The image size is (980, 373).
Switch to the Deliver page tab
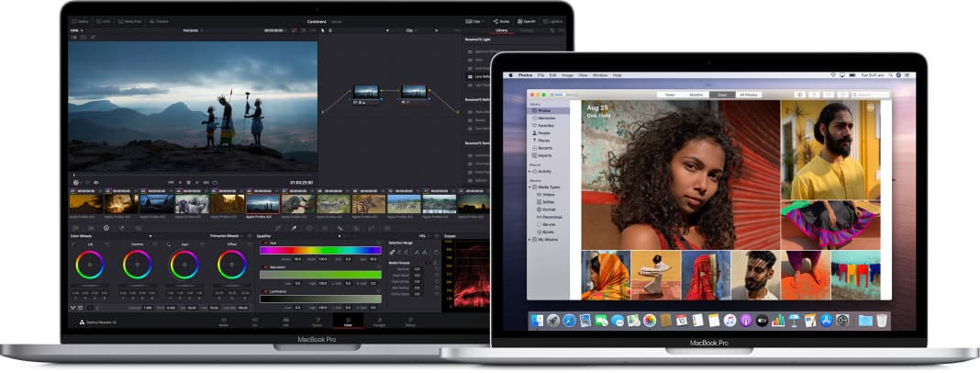(410, 322)
